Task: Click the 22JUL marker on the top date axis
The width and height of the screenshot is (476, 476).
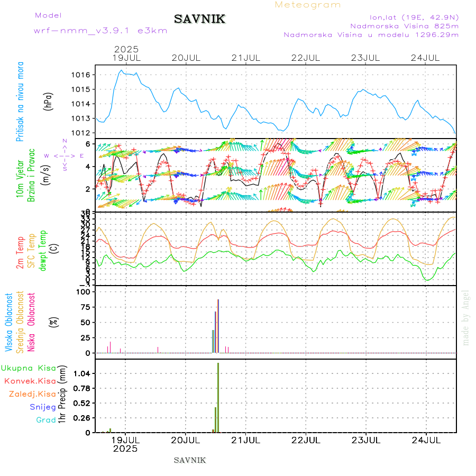Action: click(x=306, y=58)
